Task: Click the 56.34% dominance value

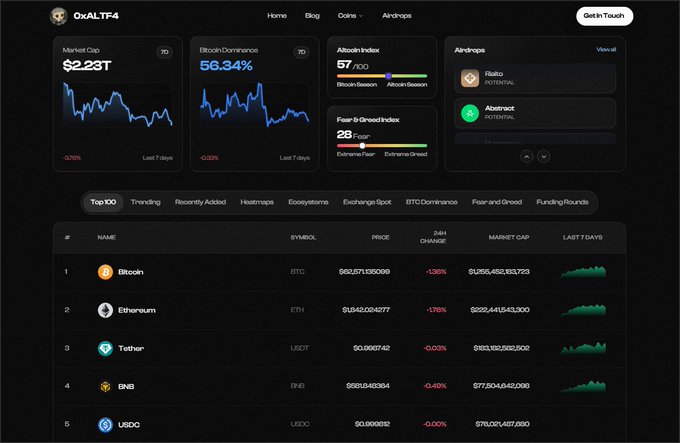Action: [x=226, y=65]
